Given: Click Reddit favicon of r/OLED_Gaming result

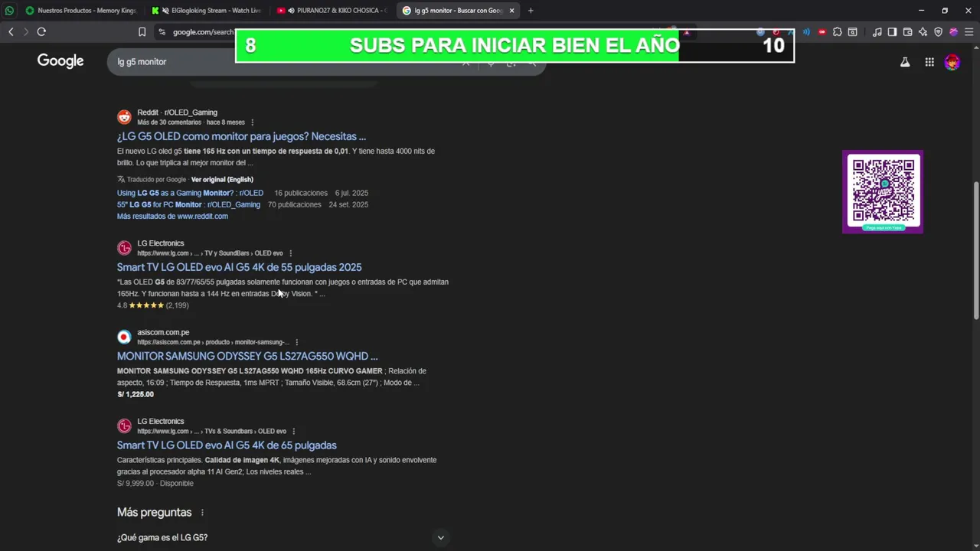Looking at the screenshot, I should pos(124,117).
